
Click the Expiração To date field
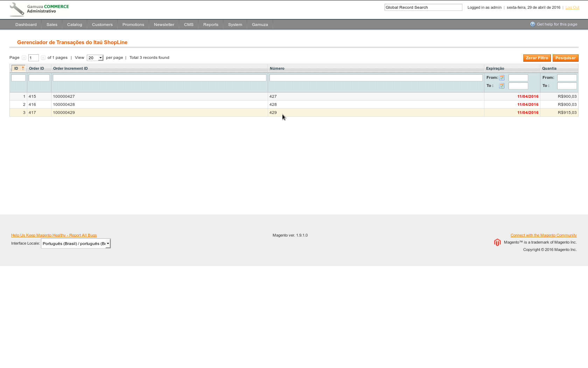tap(518, 86)
